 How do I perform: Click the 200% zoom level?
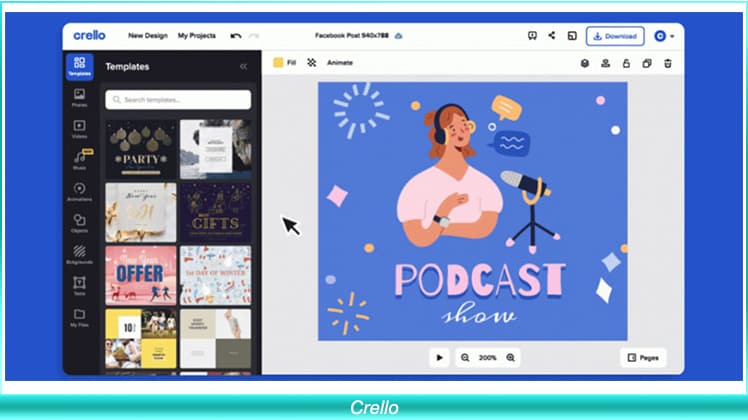point(488,357)
